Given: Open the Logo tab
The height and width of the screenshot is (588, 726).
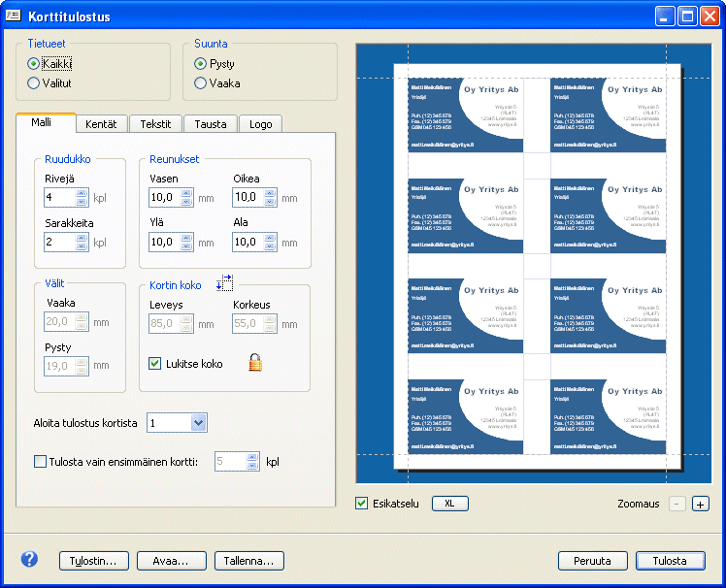Looking at the screenshot, I should [x=260, y=124].
